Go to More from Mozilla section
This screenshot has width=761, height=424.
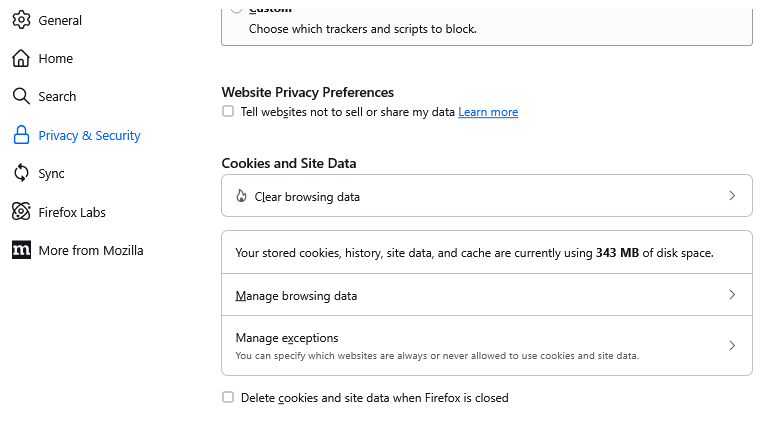pos(91,250)
